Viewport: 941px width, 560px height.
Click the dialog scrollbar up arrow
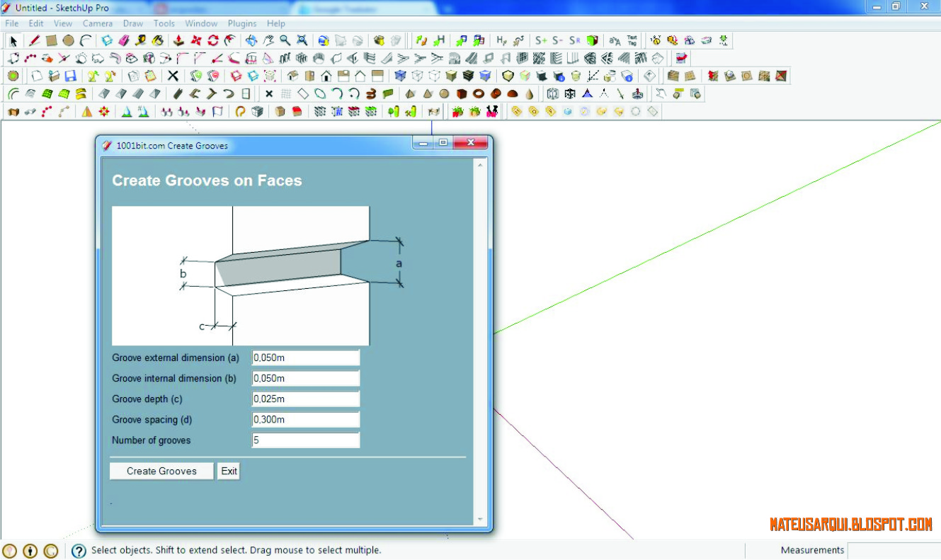pyautogui.click(x=480, y=165)
